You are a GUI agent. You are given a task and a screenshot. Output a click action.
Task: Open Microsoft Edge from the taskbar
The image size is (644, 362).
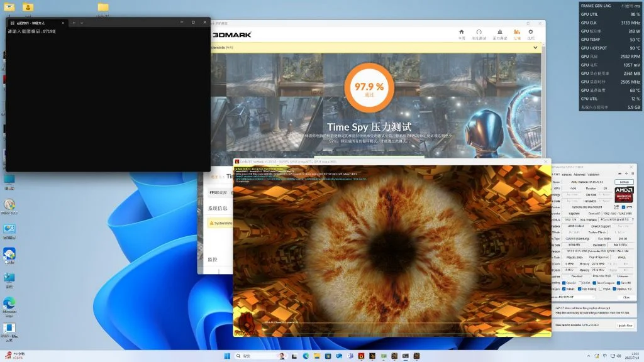pos(306,356)
